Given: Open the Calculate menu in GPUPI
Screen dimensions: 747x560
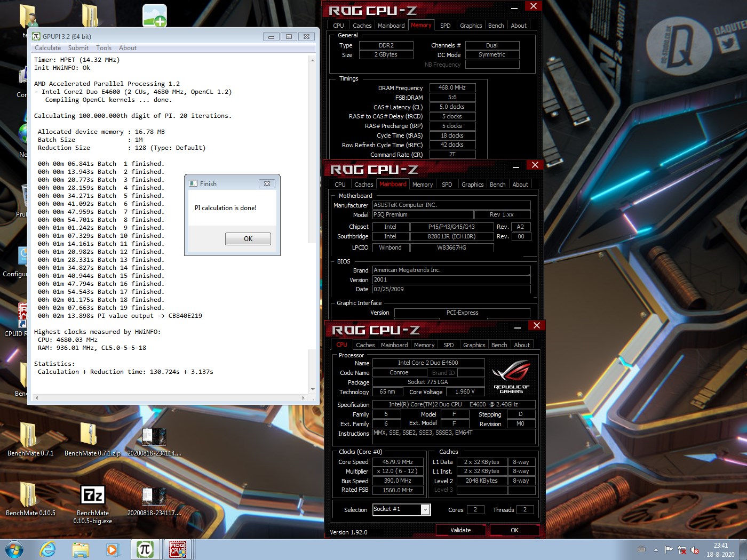Looking at the screenshot, I should 47,48.
